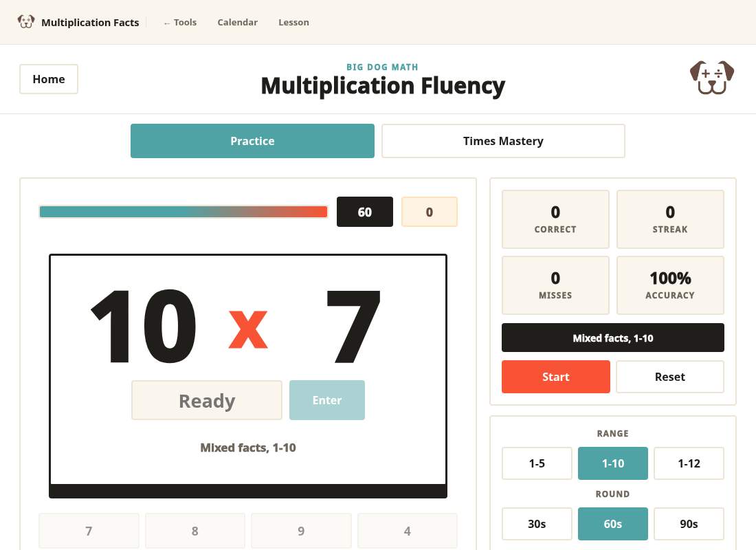Click the 60 seconds countdown box
756x550 pixels.
pos(364,212)
